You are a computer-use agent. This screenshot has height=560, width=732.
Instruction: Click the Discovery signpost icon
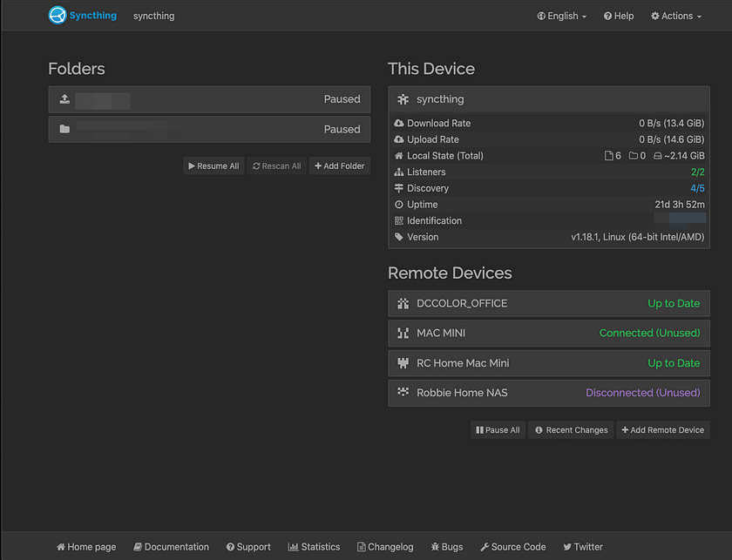coord(399,188)
